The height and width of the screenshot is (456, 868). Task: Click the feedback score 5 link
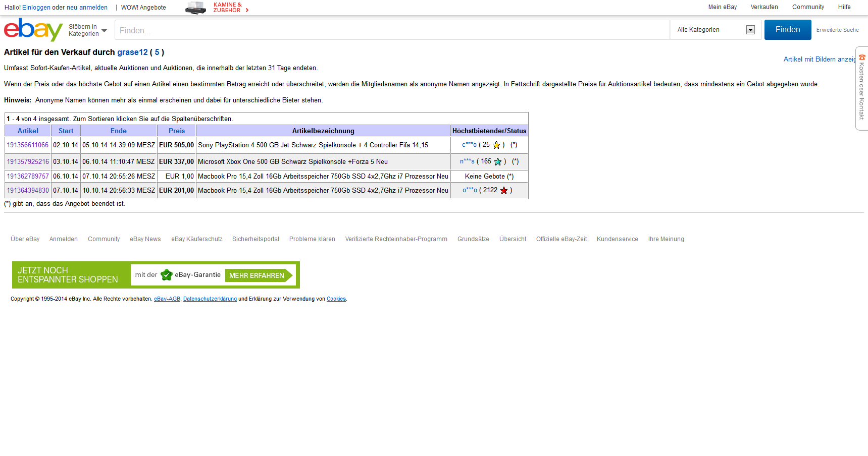click(157, 52)
